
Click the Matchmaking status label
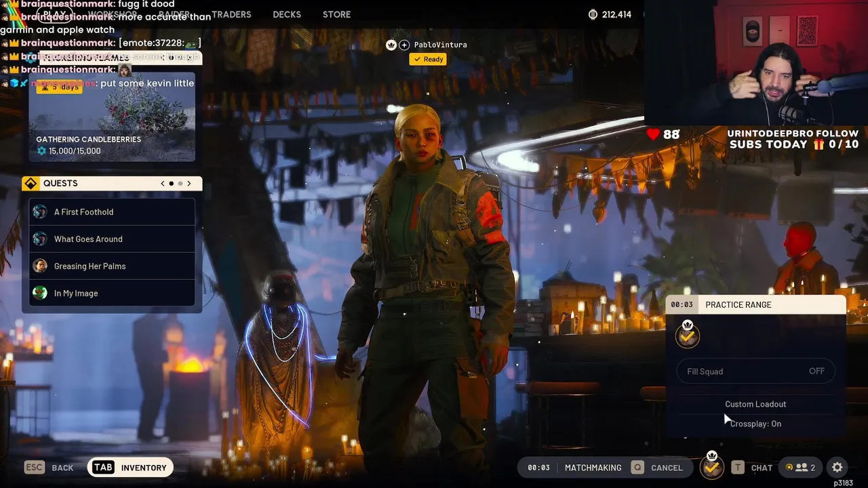pos(593,468)
